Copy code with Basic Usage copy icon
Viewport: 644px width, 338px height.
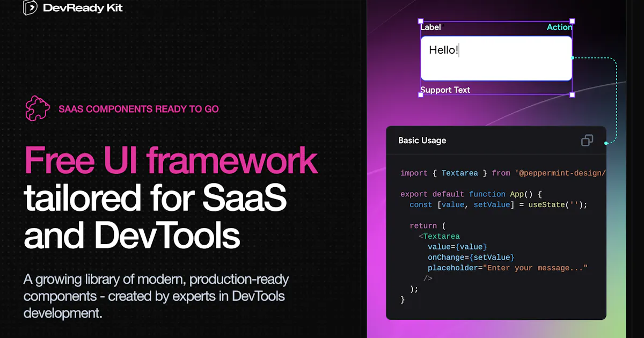pyautogui.click(x=587, y=141)
